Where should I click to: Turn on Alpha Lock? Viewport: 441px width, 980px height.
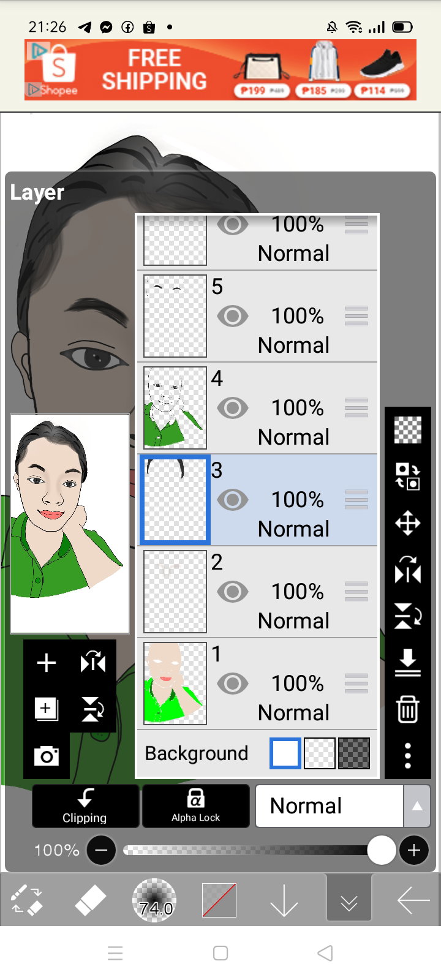[196, 806]
